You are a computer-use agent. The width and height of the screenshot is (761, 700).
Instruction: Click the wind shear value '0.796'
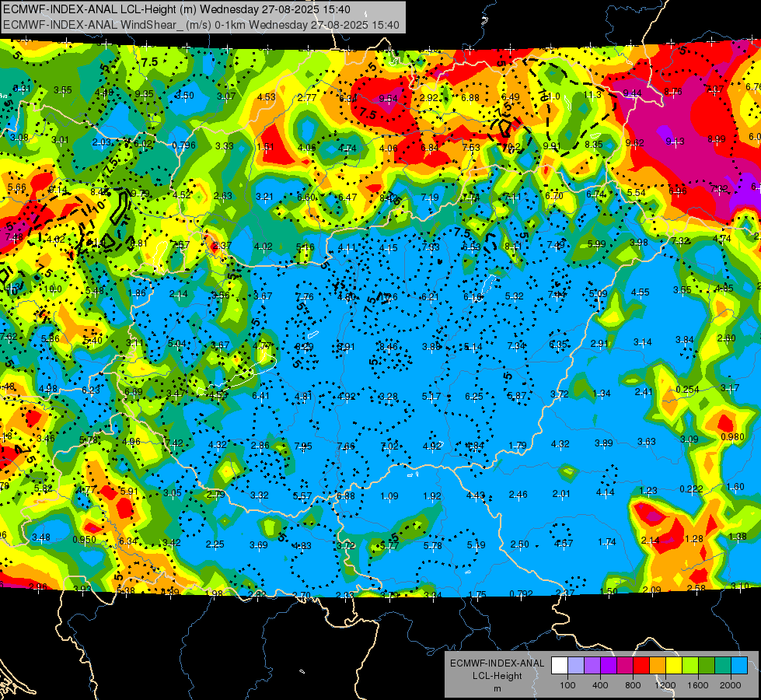pos(184,145)
